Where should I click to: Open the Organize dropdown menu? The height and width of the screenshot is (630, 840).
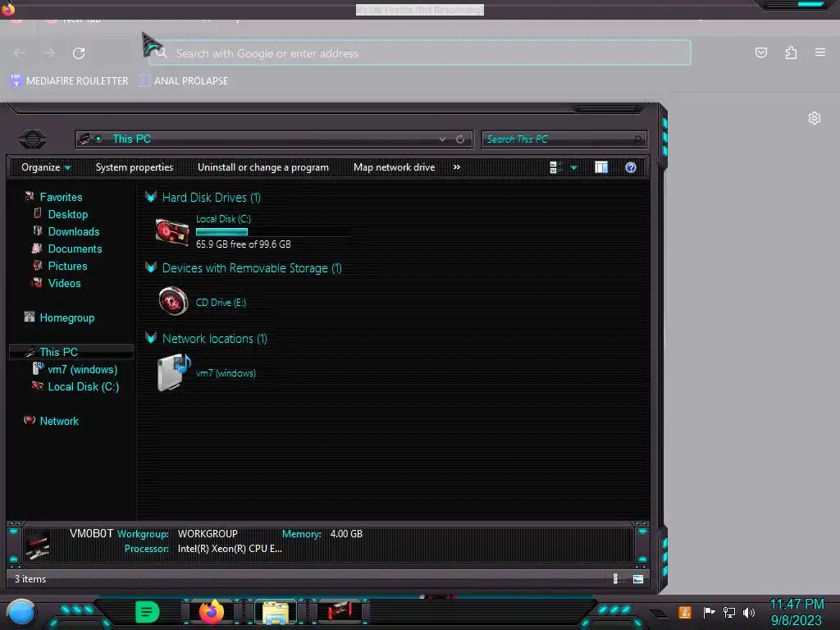[x=46, y=167]
